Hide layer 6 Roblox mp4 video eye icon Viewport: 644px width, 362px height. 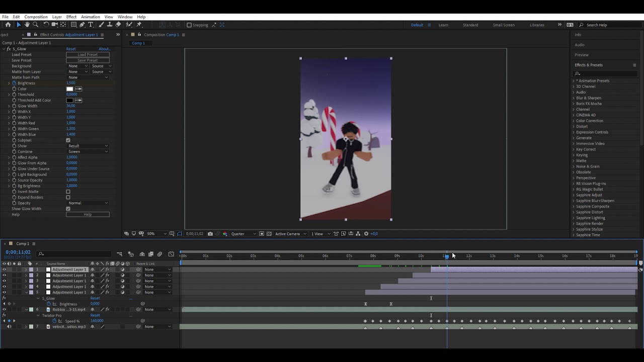(4, 310)
